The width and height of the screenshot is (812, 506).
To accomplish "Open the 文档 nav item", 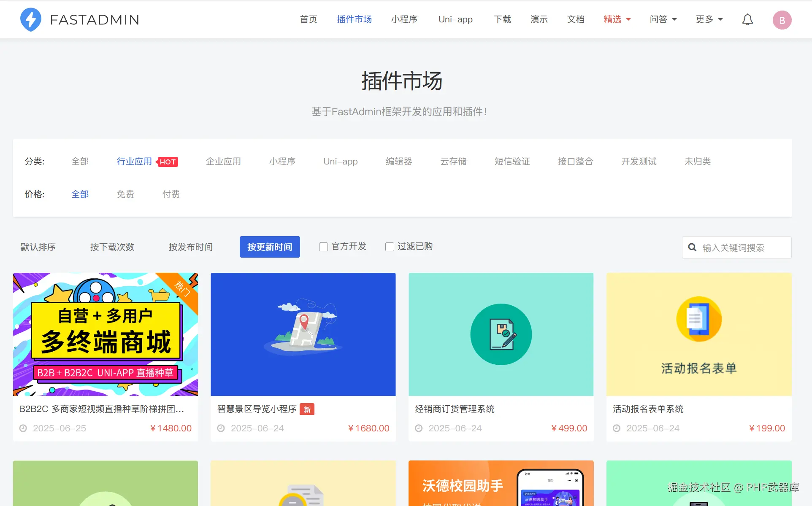I will pyautogui.click(x=576, y=19).
